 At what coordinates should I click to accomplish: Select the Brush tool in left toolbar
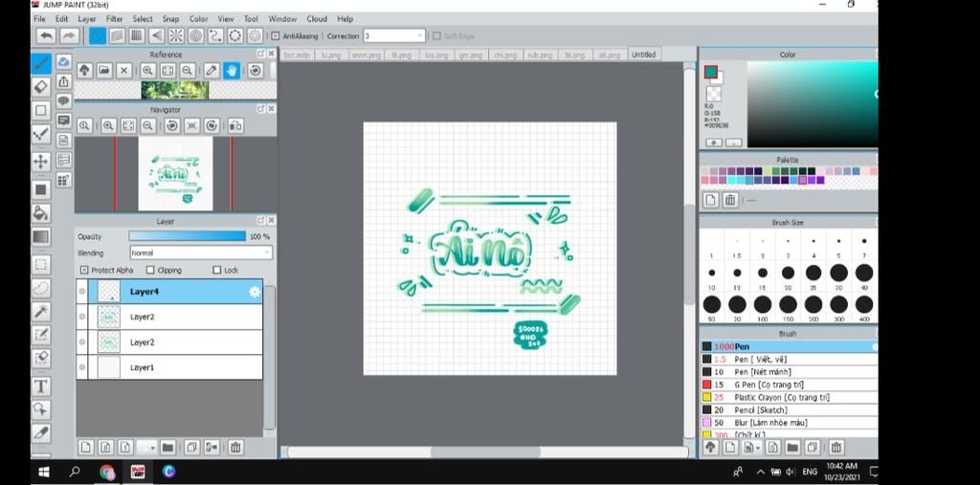coord(41,63)
